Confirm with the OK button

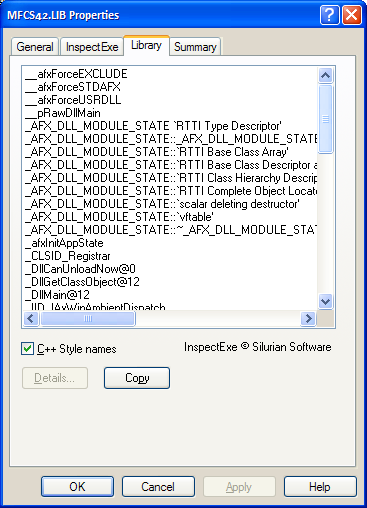pos(77,487)
